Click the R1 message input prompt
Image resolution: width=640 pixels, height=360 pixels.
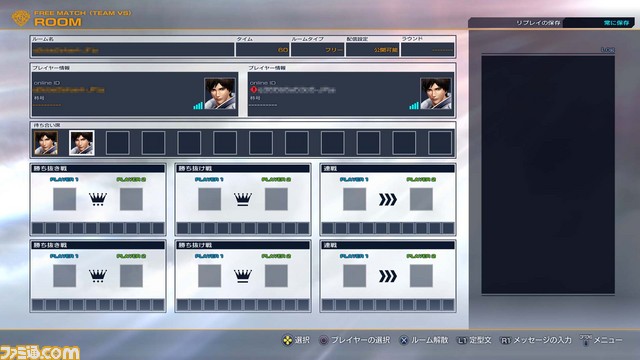[x=536, y=340]
